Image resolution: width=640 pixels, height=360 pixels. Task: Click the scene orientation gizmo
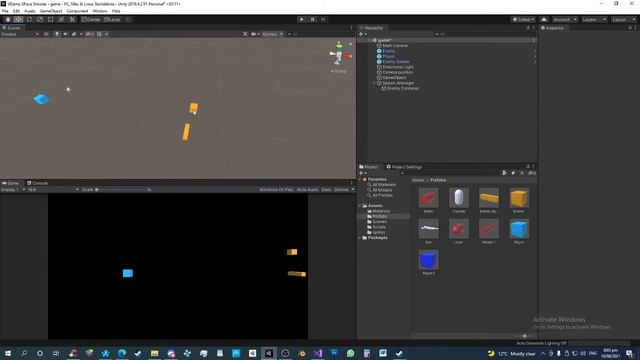point(340,54)
